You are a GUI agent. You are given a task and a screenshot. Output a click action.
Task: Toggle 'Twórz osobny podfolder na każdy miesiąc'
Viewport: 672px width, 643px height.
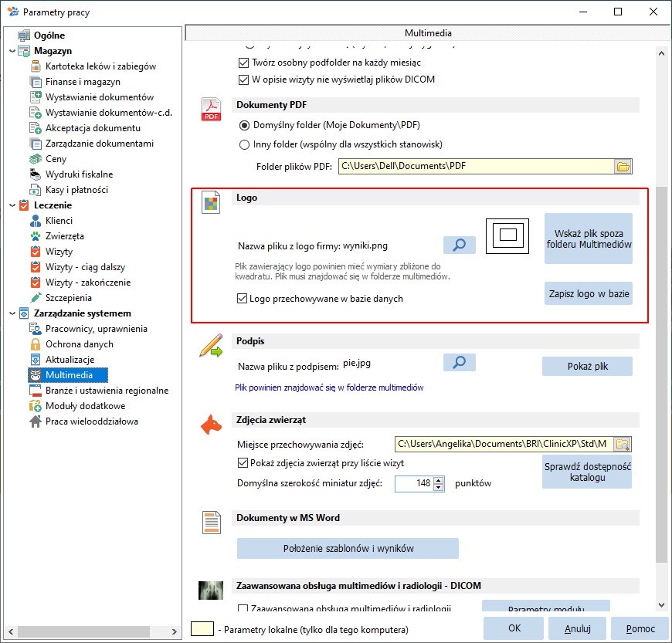tap(243, 63)
